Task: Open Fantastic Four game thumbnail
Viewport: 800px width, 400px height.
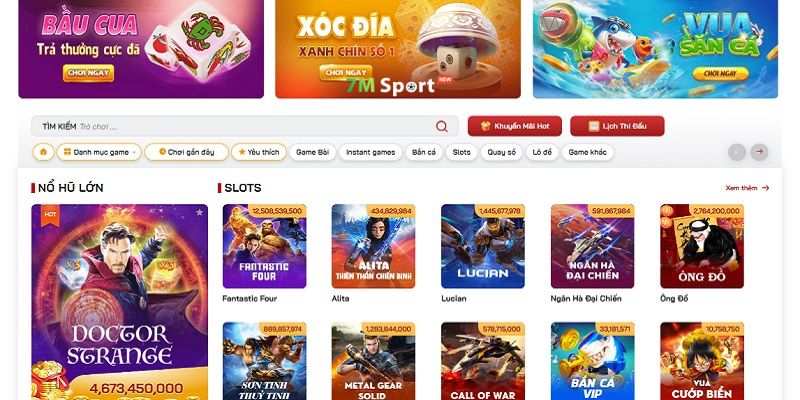Action: 264,246
